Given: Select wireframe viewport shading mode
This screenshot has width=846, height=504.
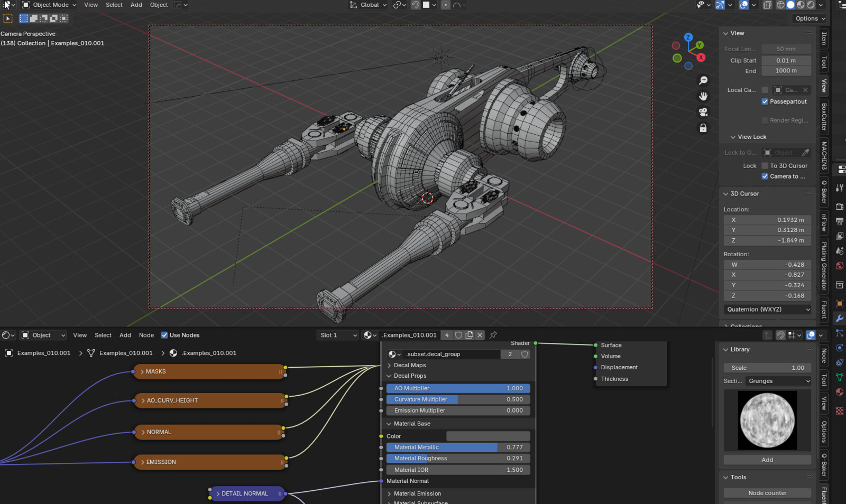Looking at the screenshot, I should point(780,5).
